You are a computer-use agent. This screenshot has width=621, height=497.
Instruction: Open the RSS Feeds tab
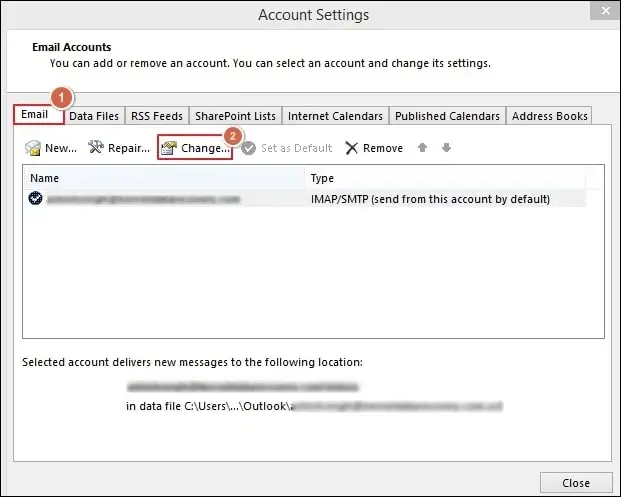(x=157, y=116)
